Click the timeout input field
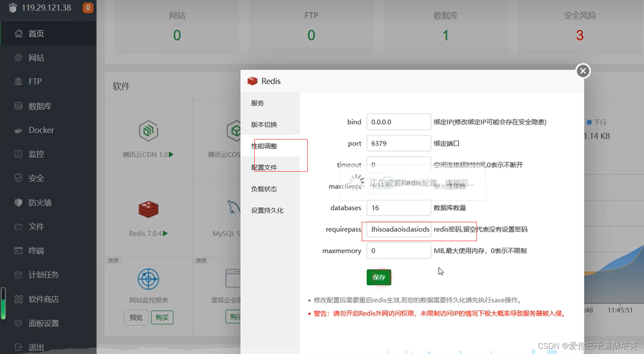644x354 pixels. tap(399, 165)
